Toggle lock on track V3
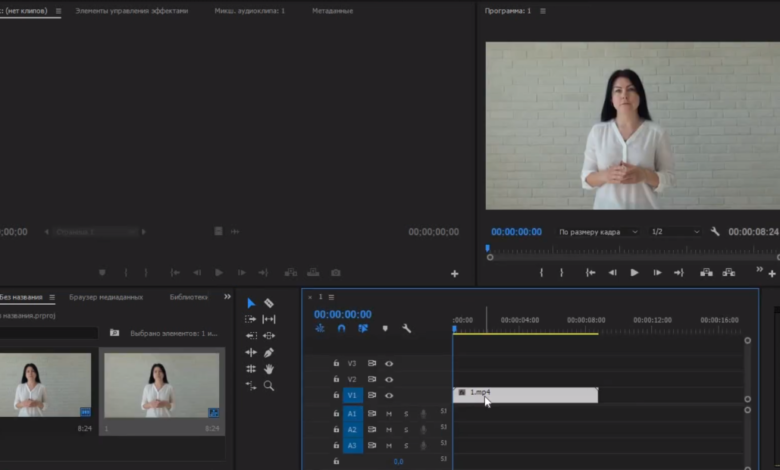Viewport: 780px width, 470px height. 336,364
